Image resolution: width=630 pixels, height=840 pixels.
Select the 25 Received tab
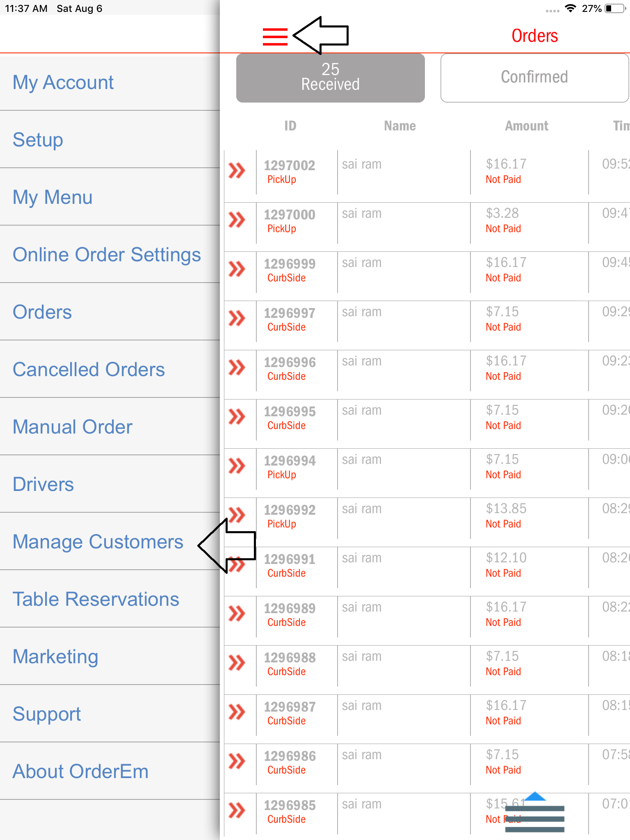(x=330, y=78)
